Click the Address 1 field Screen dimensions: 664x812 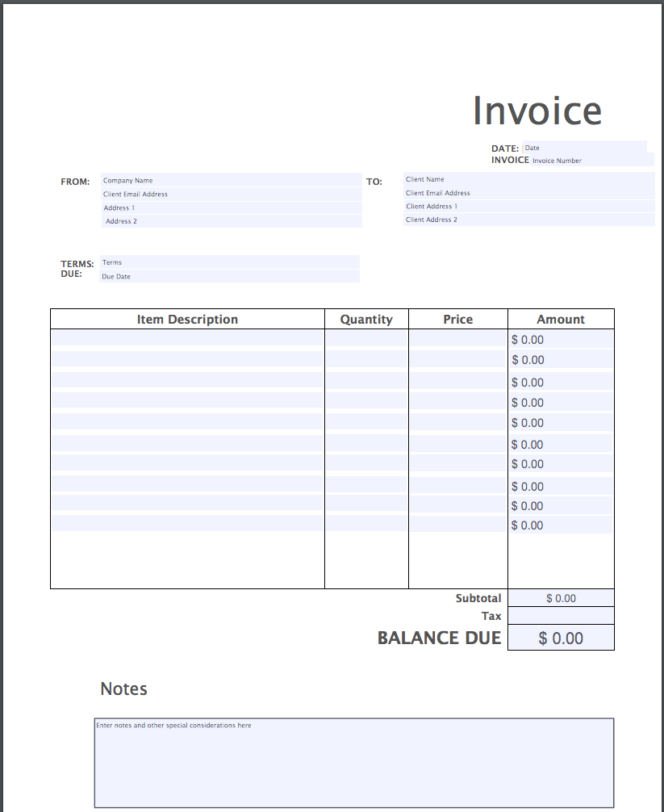[x=230, y=207]
